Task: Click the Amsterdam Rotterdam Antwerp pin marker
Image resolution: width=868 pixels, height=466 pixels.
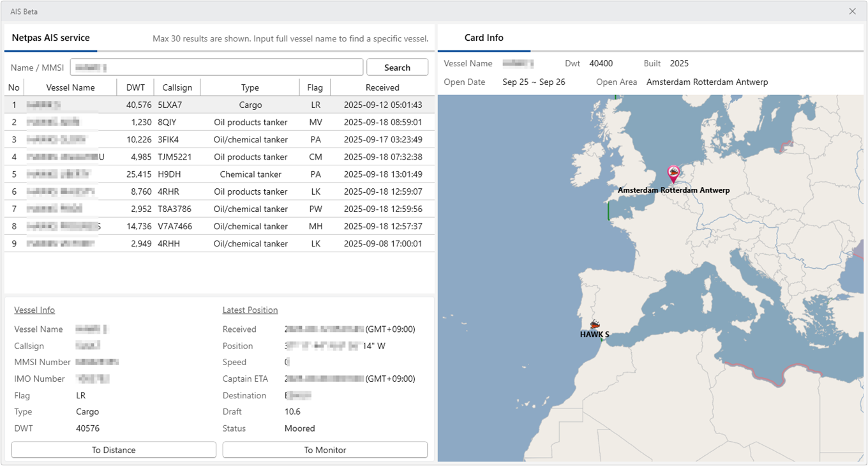Action: pyautogui.click(x=673, y=173)
